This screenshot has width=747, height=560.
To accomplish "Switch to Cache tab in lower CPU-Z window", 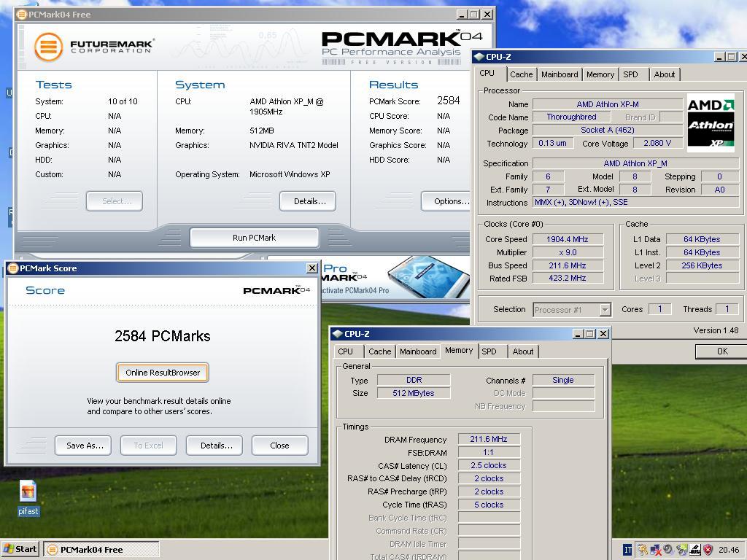I will click(x=379, y=351).
